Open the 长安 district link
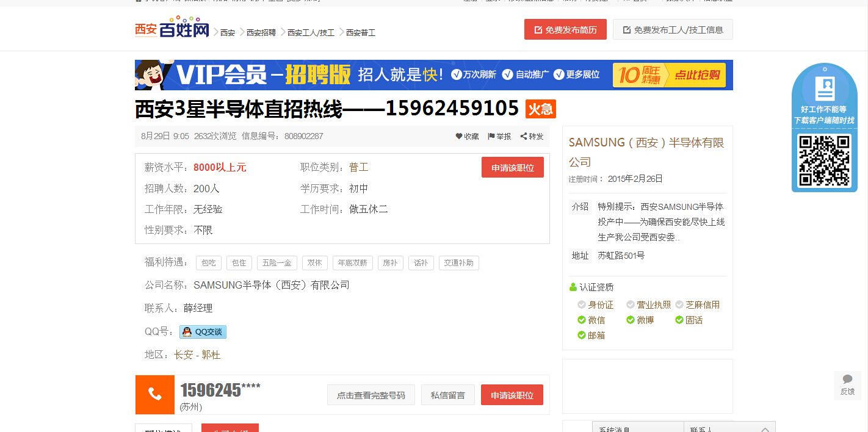The height and width of the screenshot is (432, 868). pyautogui.click(x=184, y=355)
